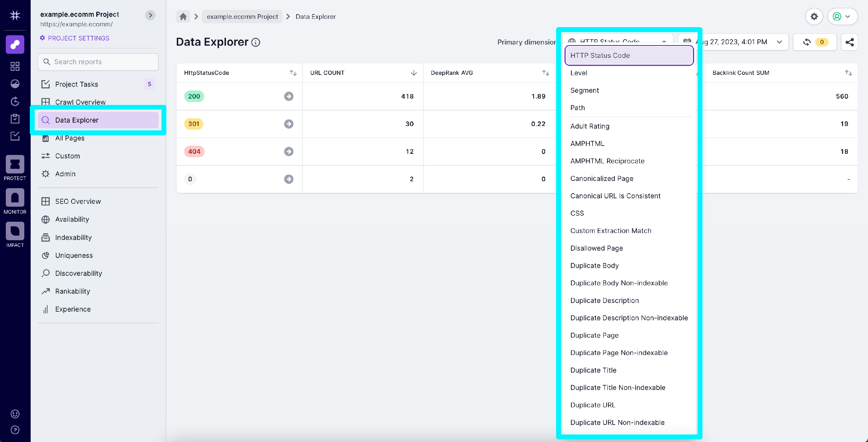
Task: Click the Data Explorer info icon
Action: (256, 42)
